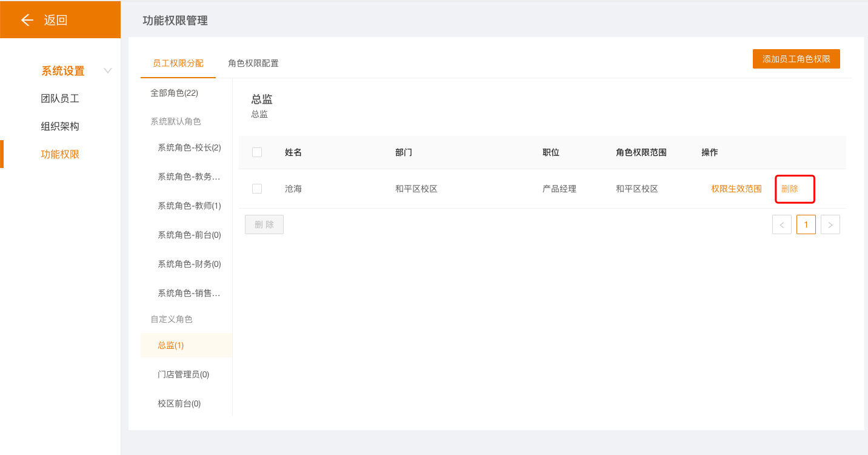Go to previous page arrow
868x455 pixels.
(x=781, y=224)
